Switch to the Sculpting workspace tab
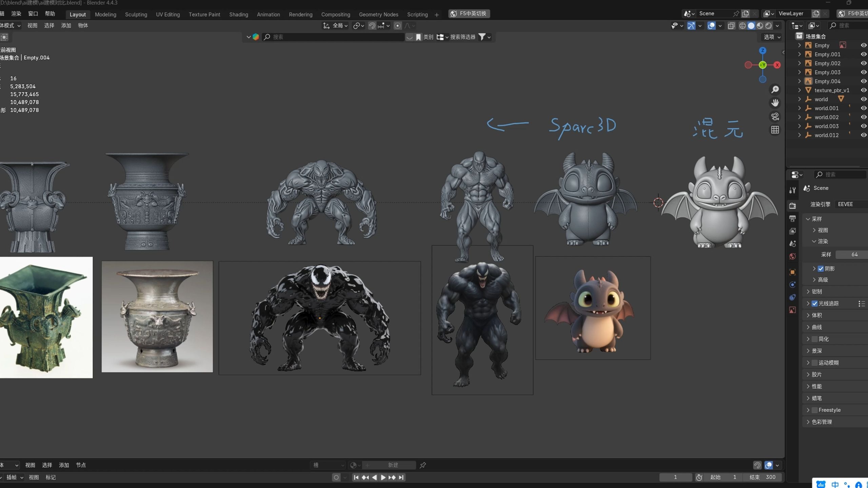The height and width of the screenshot is (488, 868). point(136,15)
